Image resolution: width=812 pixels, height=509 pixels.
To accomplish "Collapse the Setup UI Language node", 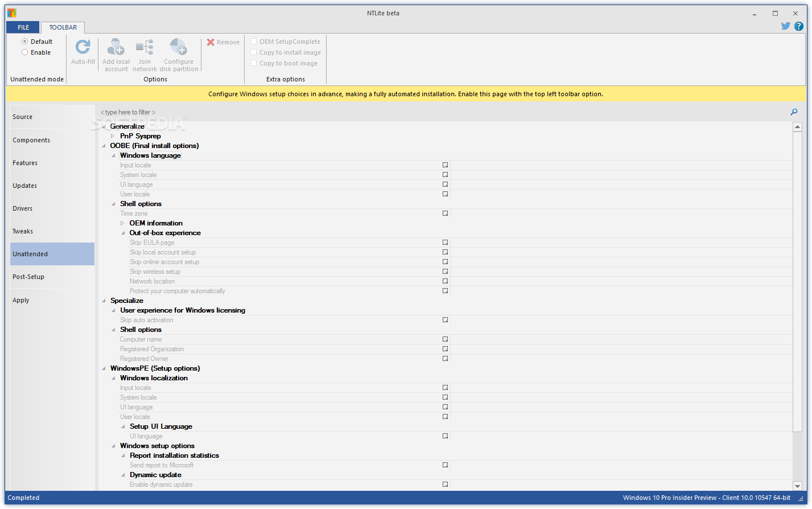I will coord(123,426).
